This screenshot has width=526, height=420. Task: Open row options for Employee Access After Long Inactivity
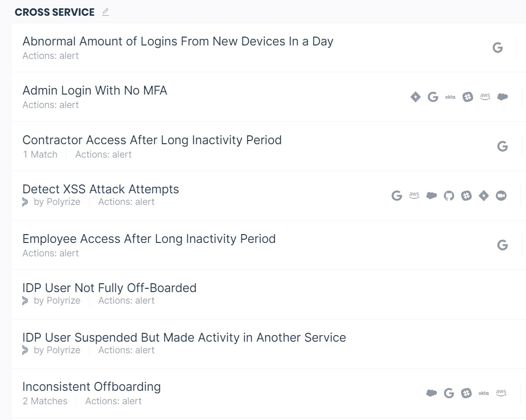pyautogui.click(x=523, y=244)
